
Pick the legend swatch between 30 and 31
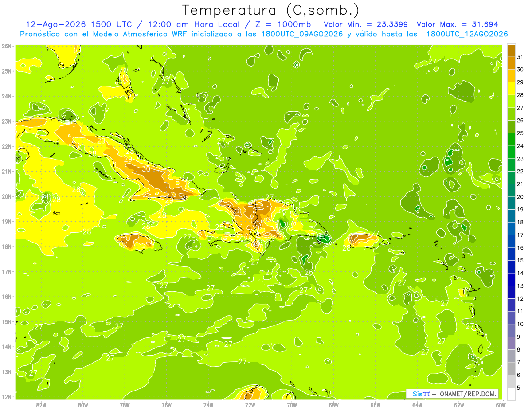click(x=511, y=63)
